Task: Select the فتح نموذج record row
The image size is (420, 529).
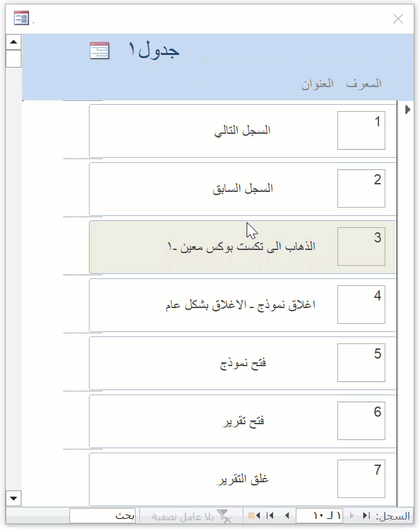Action: point(243,363)
